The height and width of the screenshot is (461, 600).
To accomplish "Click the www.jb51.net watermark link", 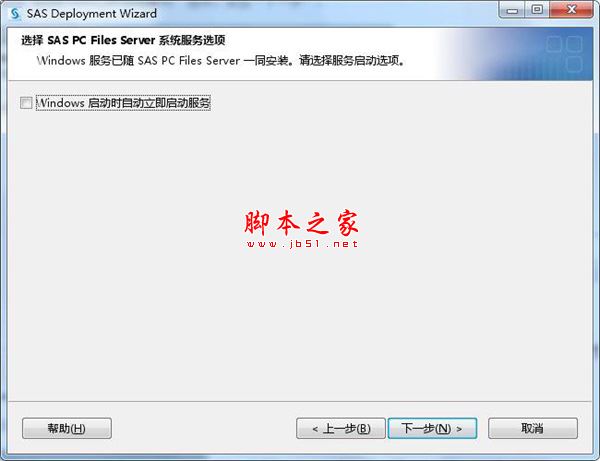I will coord(302,244).
